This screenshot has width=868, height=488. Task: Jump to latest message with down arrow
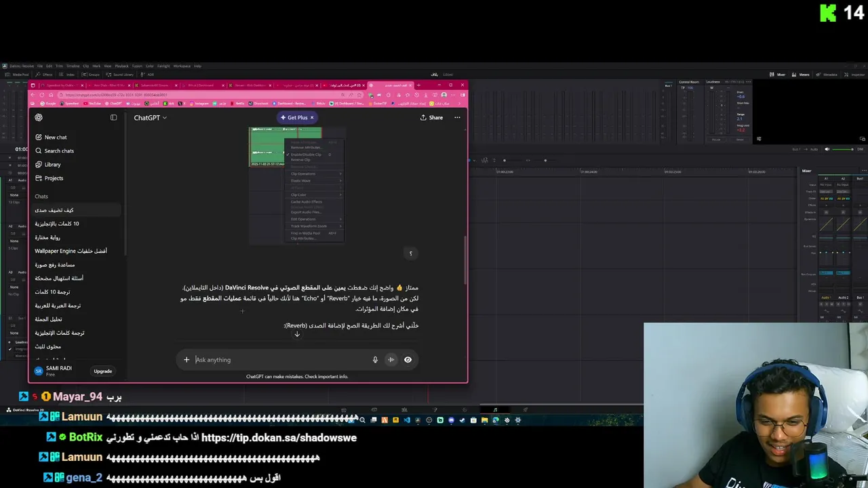pos(297,334)
